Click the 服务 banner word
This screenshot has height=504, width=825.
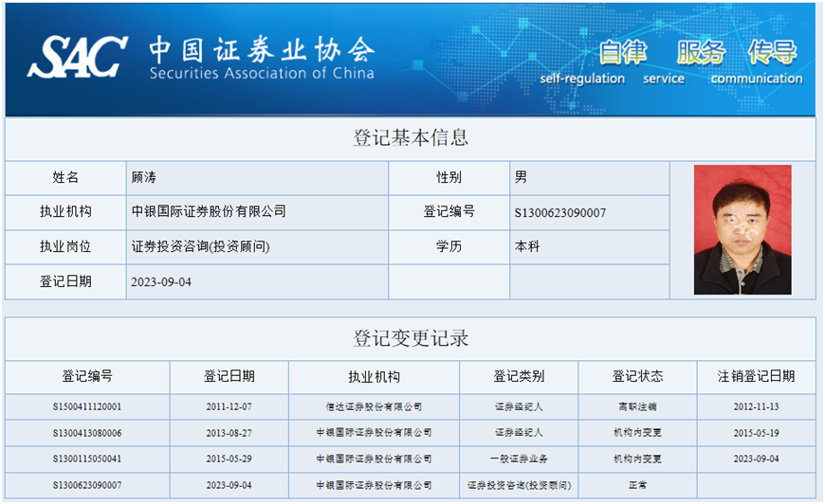coord(701,52)
